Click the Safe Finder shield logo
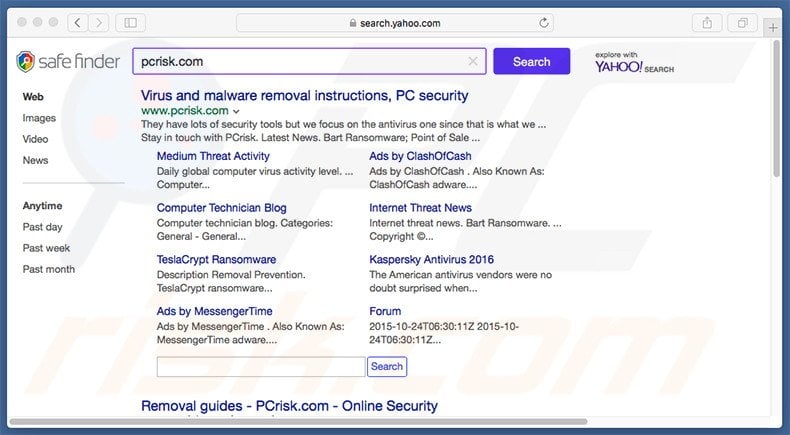The width and height of the screenshot is (790, 435). 25,61
